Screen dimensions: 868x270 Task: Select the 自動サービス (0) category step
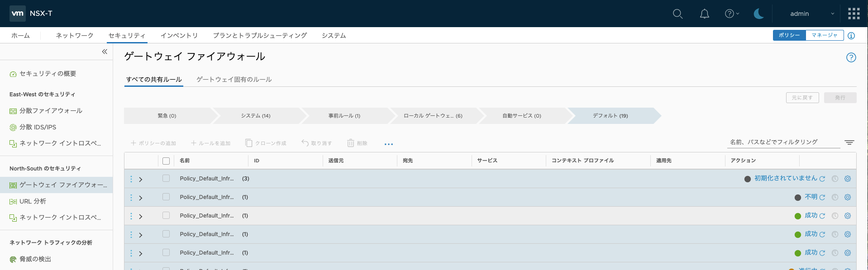[522, 116]
